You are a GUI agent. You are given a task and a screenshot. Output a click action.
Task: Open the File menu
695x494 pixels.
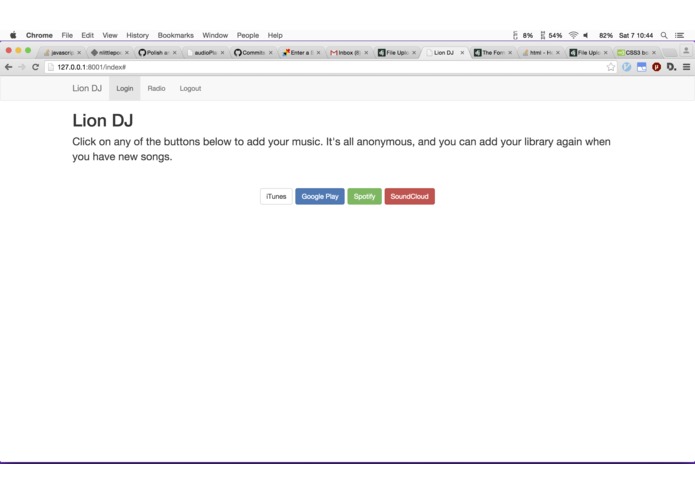coord(67,35)
